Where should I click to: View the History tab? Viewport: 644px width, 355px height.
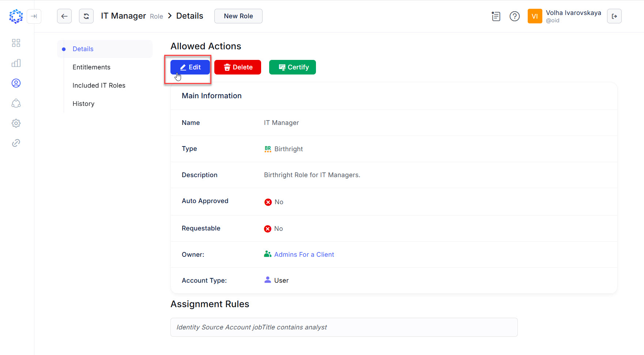(83, 104)
